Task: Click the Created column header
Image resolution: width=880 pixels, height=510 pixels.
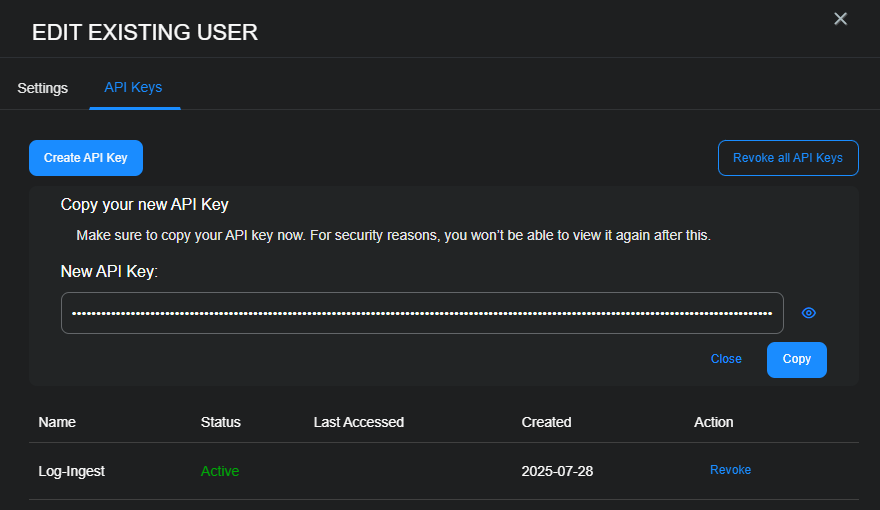Action: (546, 422)
